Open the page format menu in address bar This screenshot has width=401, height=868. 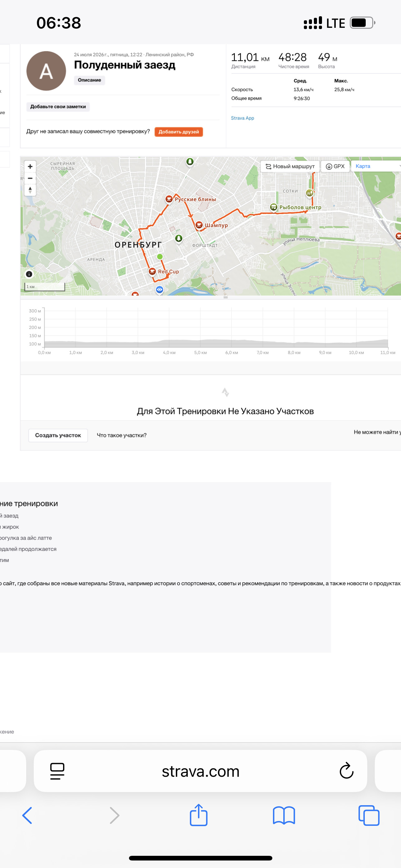[57, 771]
